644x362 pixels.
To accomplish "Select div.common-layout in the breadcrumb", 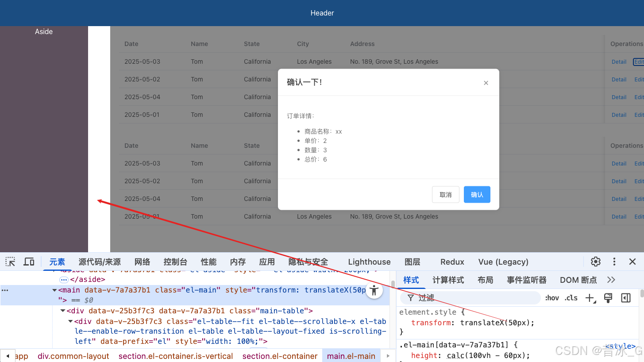I will click(x=73, y=356).
